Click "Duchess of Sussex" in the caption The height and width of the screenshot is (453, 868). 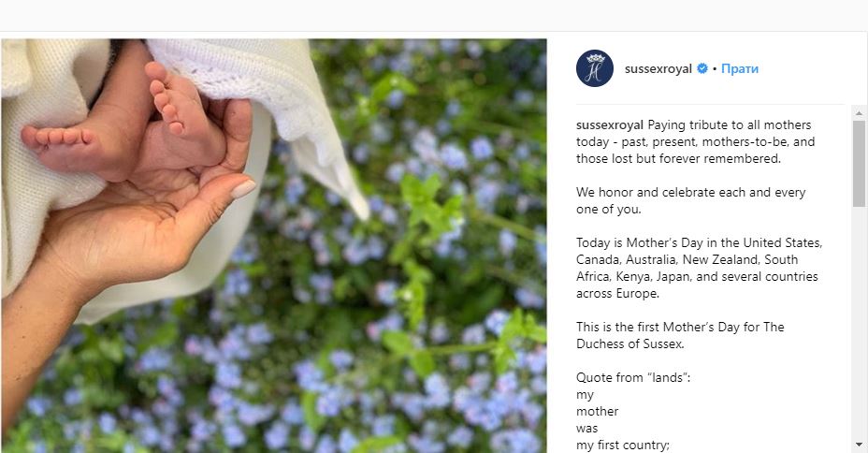coord(630,343)
